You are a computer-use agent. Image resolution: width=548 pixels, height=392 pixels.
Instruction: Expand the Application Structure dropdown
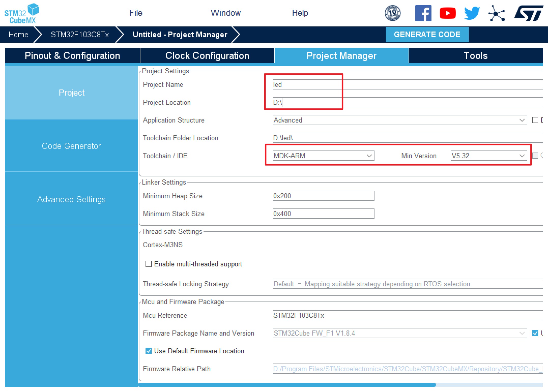click(x=522, y=120)
